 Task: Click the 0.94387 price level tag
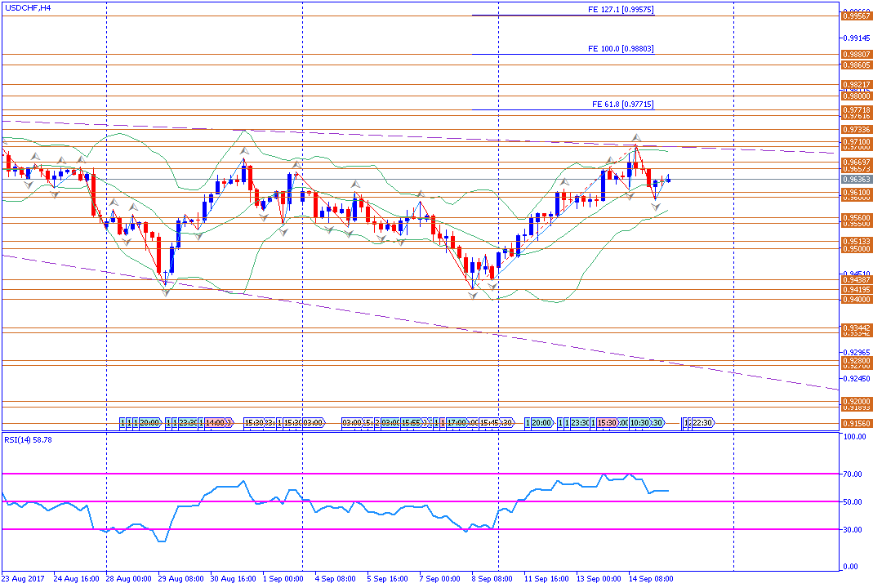coord(857,279)
